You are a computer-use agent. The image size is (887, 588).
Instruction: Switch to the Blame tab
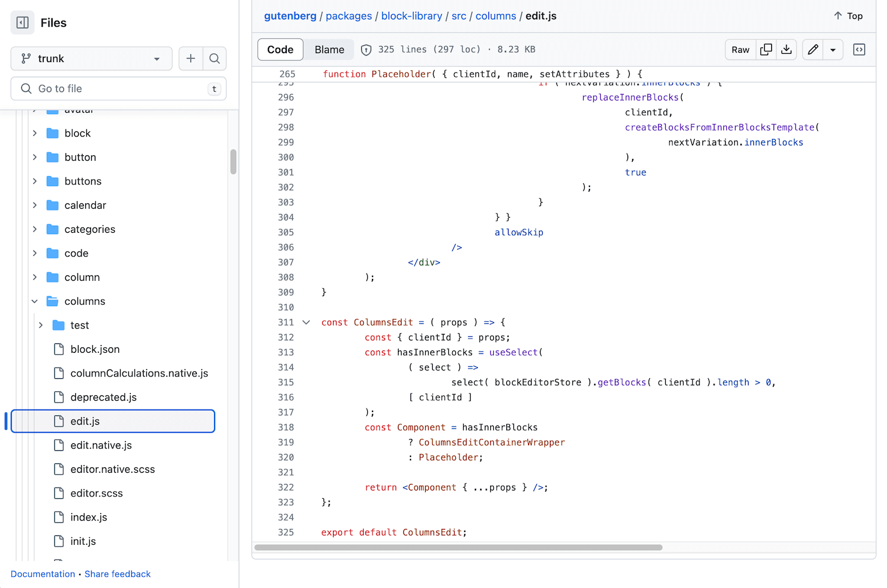tap(329, 50)
